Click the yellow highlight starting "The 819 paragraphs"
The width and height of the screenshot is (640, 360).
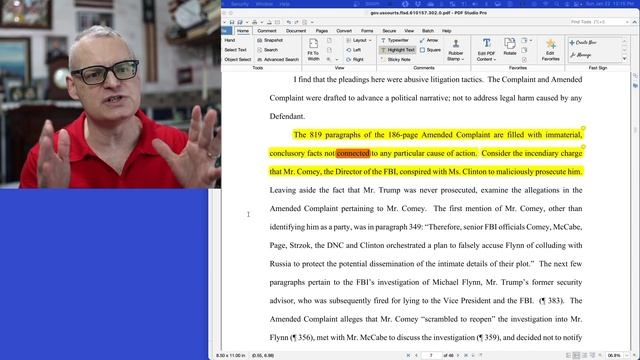tap(438, 135)
